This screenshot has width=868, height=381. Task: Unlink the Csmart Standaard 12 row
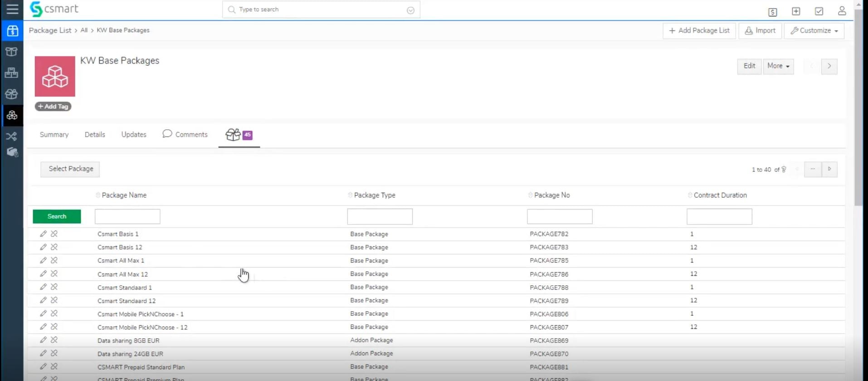[54, 300]
